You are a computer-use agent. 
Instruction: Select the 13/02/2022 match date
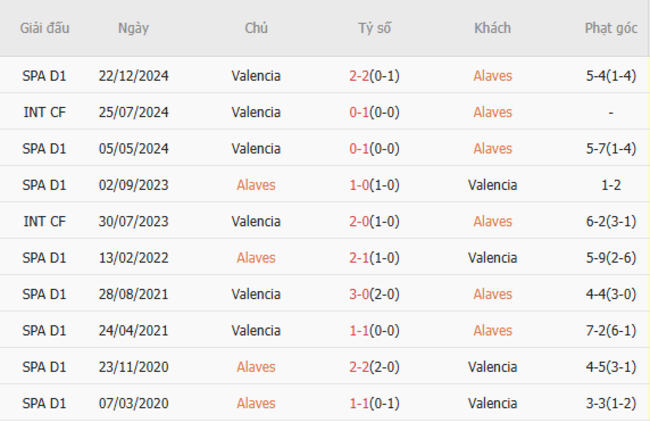pos(133,258)
